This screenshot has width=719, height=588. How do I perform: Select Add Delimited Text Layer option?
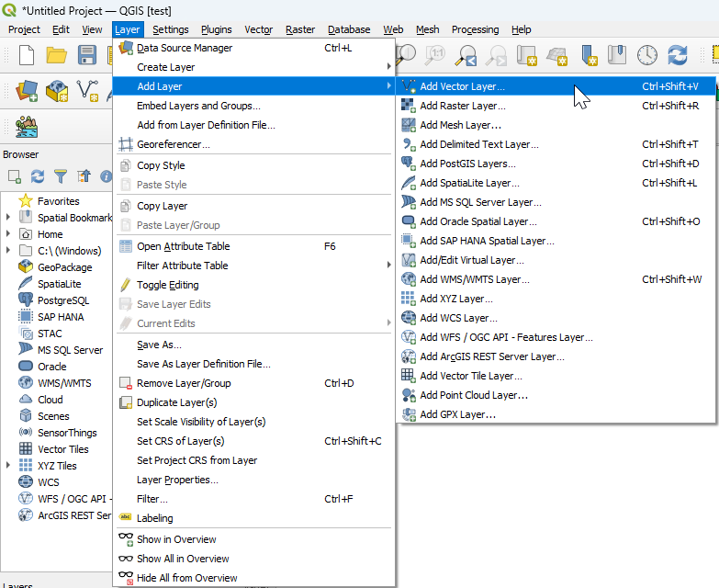point(478,144)
